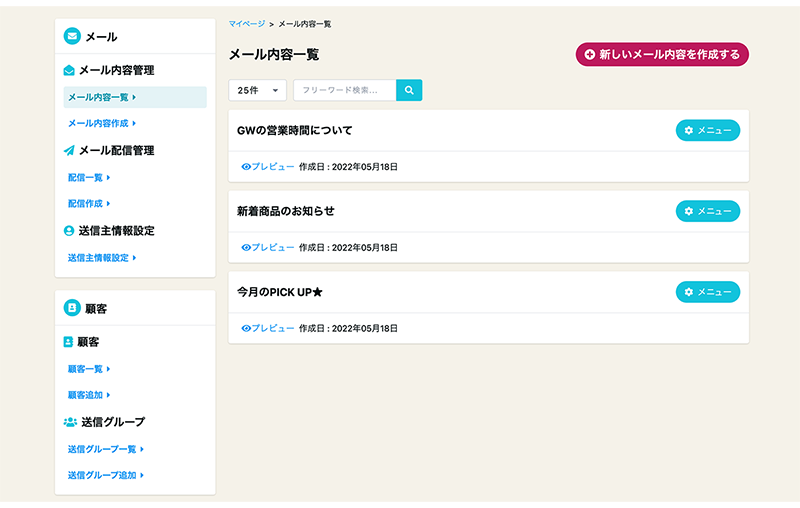Click the envelope icon beside メール header
The width and height of the screenshot is (800, 508).
(72, 37)
